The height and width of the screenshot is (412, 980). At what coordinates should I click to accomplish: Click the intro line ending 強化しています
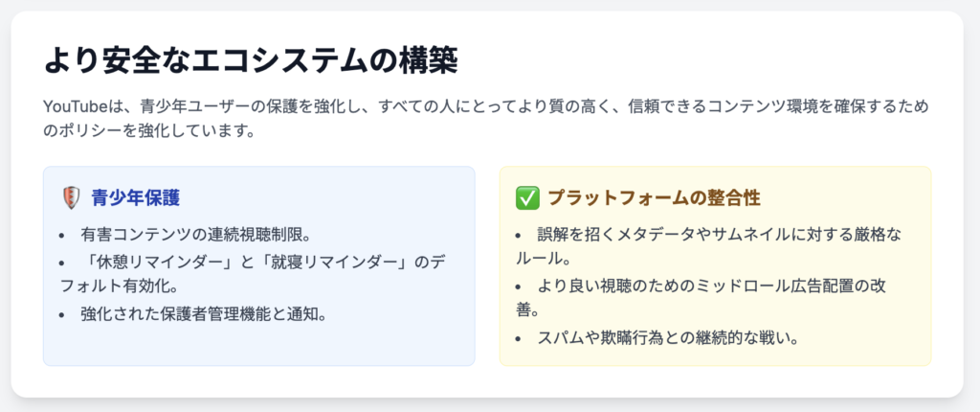pyautogui.click(x=149, y=133)
